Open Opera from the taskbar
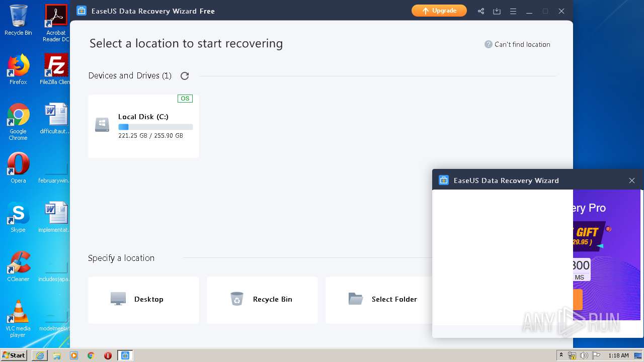The width and height of the screenshot is (644, 362). [108, 355]
